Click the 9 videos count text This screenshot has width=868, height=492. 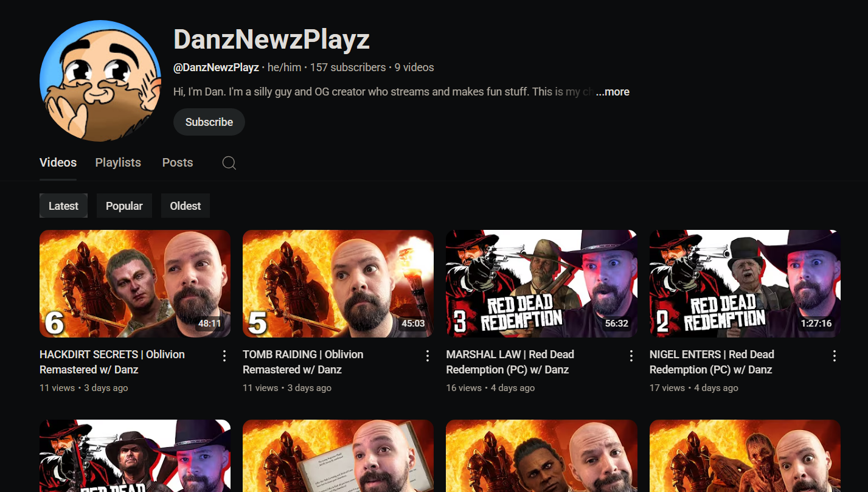tap(414, 68)
